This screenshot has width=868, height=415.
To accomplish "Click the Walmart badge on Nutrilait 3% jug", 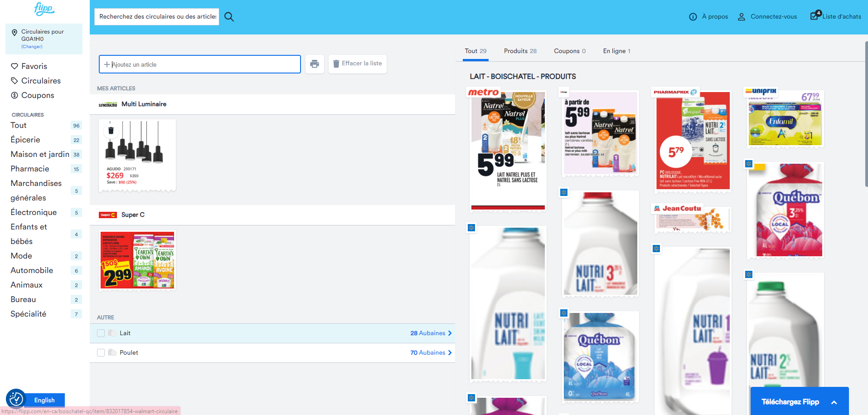I will pos(564,192).
